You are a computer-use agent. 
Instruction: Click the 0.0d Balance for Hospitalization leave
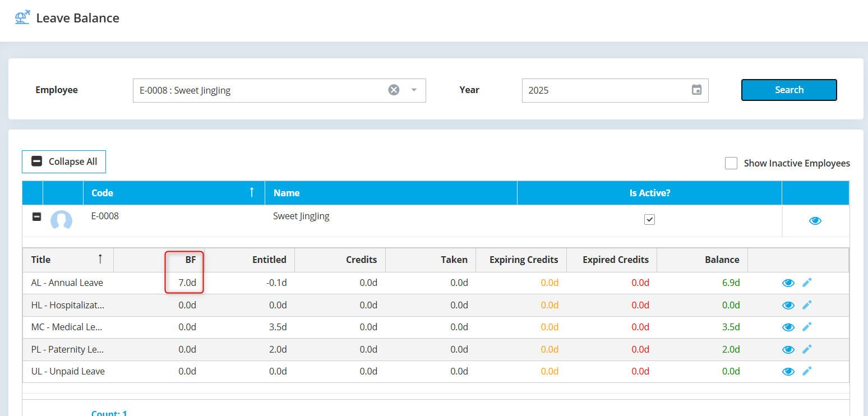click(x=731, y=305)
